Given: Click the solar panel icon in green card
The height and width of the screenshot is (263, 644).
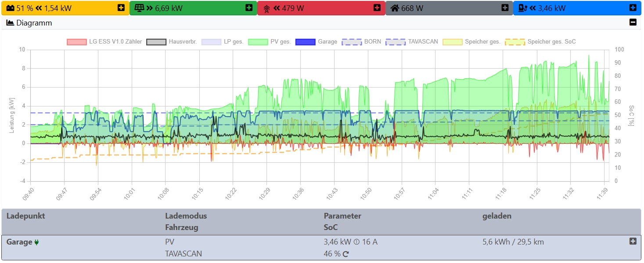Looking at the screenshot, I should [139, 8].
